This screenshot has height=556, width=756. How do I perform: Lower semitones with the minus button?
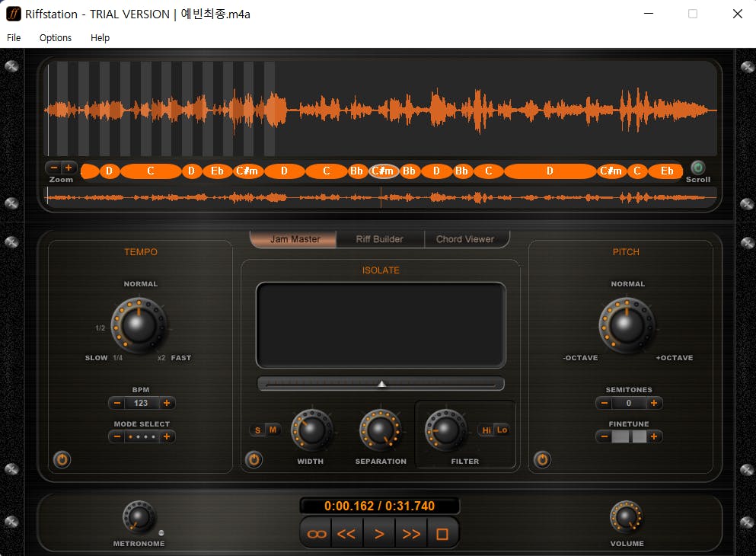pyautogui.click(x=604, y=403)
